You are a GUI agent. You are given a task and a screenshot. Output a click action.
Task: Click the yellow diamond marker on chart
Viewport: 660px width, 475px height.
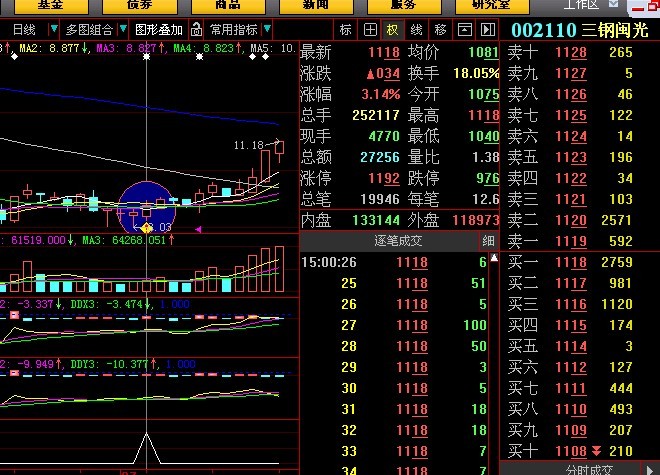(x=146, y=228)
